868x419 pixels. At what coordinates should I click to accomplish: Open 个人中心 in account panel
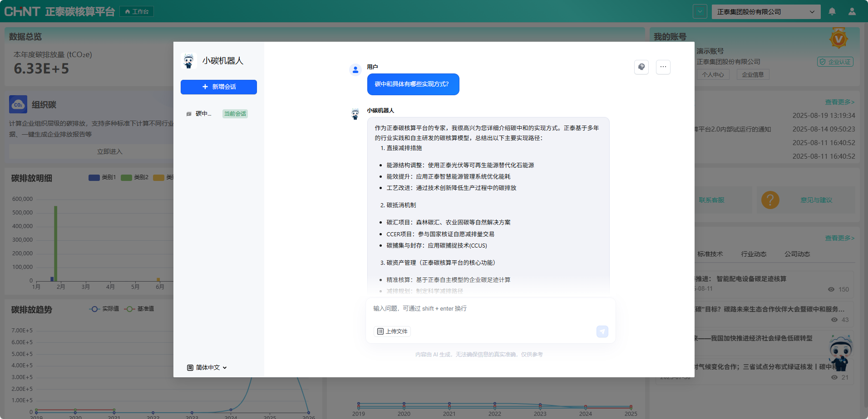(x=713, y=75)
